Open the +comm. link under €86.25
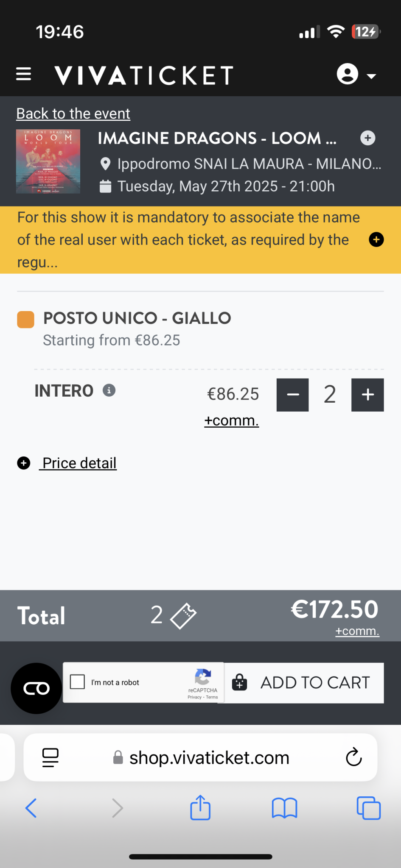Viewport: 401px width, 868px height. point(231,420)
